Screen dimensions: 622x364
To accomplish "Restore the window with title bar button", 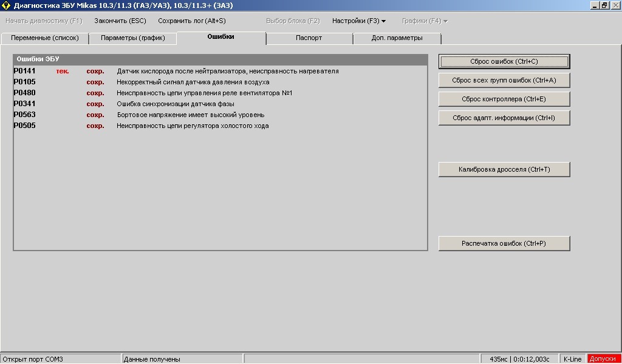I will pyautogui.click(x=604, y=5).
